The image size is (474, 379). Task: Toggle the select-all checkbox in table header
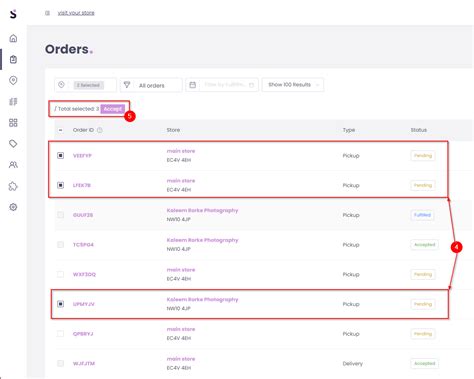[60, 130]
